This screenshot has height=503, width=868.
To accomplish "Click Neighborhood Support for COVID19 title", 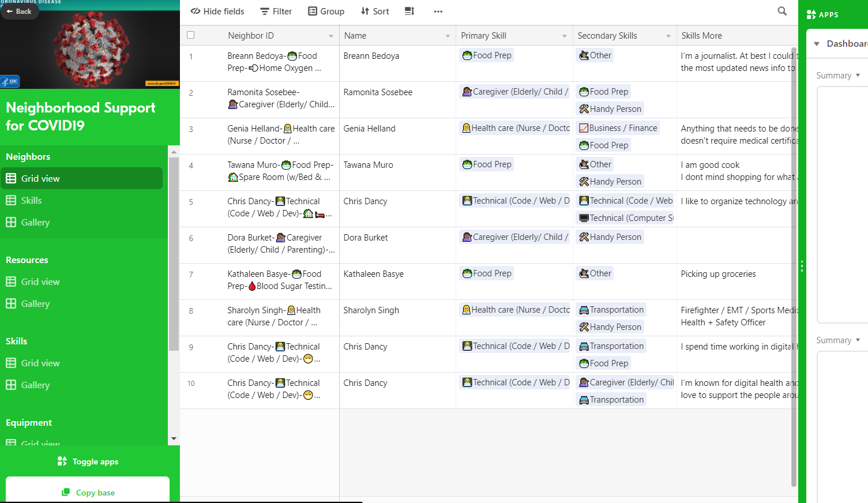I will click(x=81, y=117).
